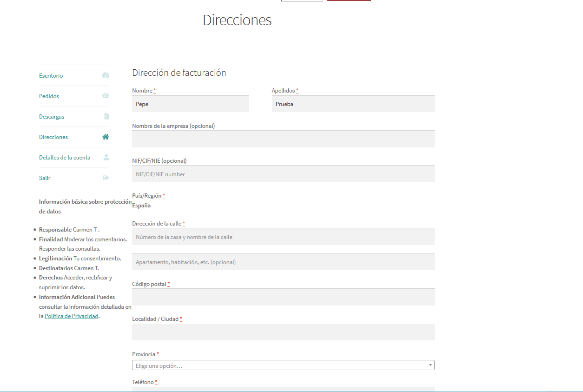The width and height of the screenshot is (583, 392).
Task: Click the Dirección de facturación heading
Action: tap(179, 73)
